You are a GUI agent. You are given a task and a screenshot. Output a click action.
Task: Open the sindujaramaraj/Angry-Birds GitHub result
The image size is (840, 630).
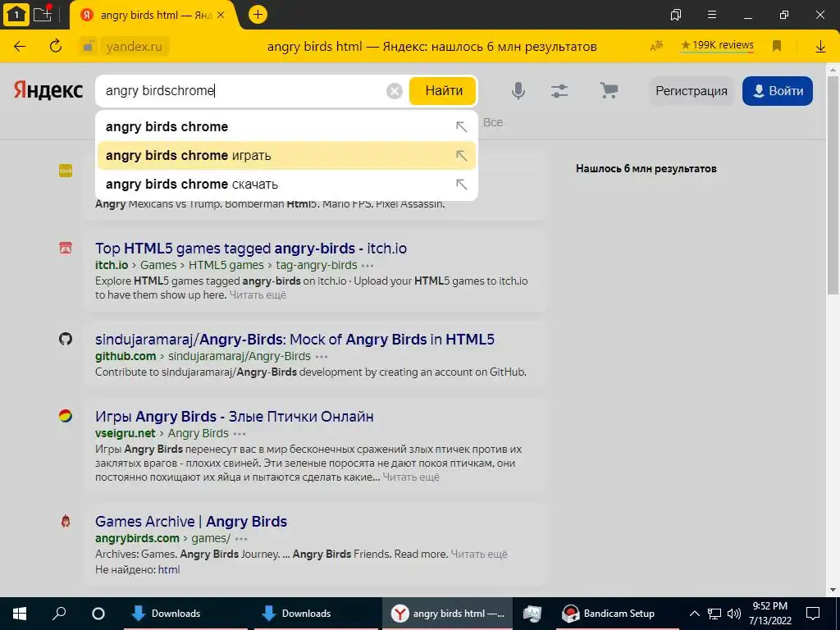point(294,340)
